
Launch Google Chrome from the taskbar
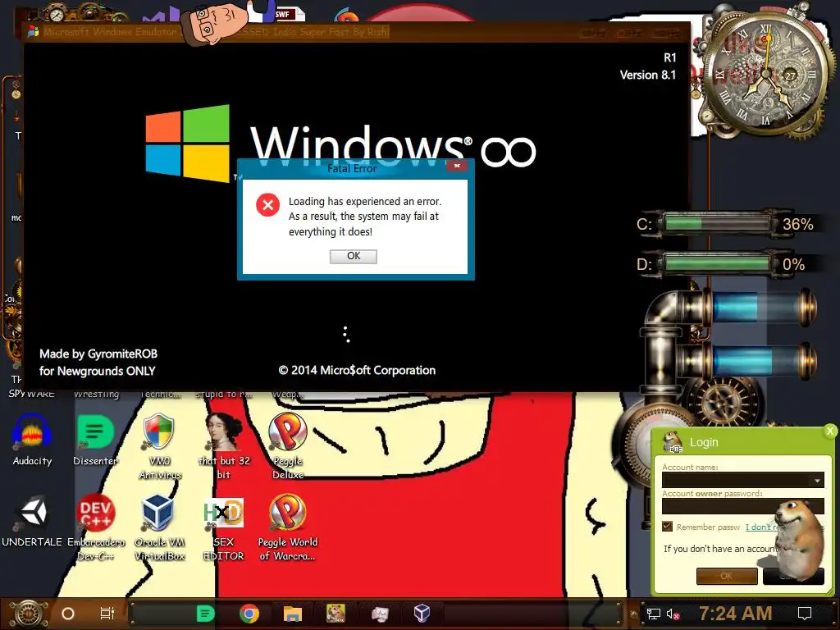pyautogui.click(x=249, y=614)
